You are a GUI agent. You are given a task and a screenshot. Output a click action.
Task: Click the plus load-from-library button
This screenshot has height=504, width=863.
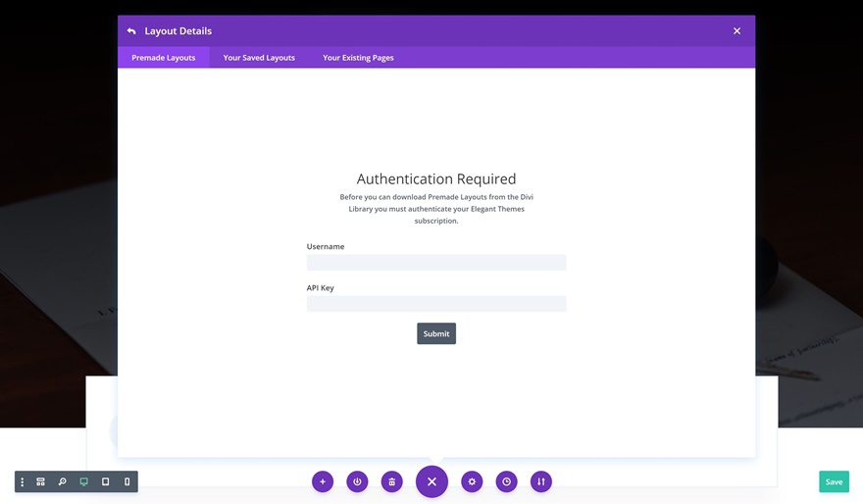coord(323,482)
